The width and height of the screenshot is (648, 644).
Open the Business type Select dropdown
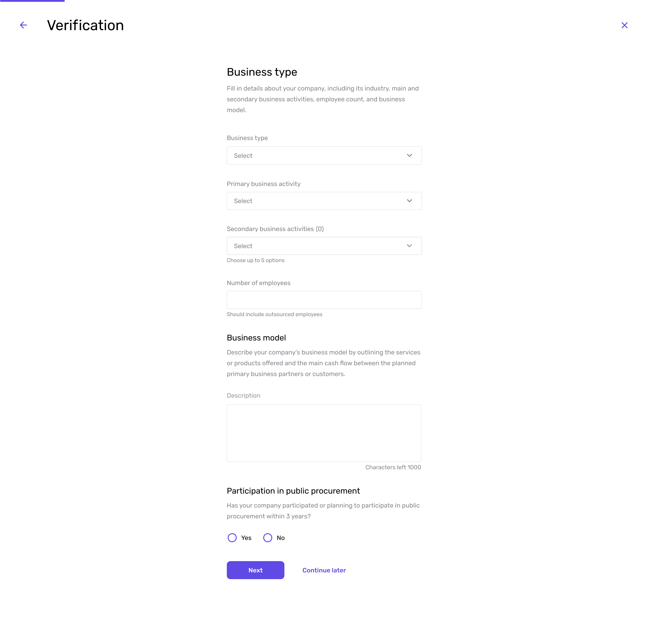324,155
